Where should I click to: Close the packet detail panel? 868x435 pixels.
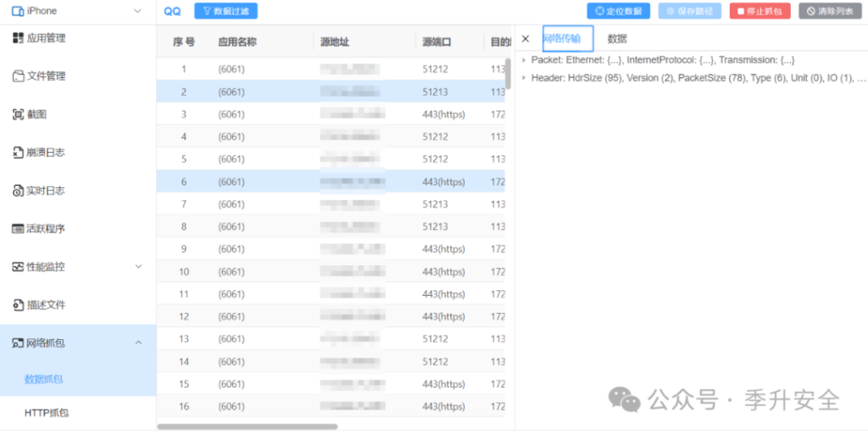526,39
